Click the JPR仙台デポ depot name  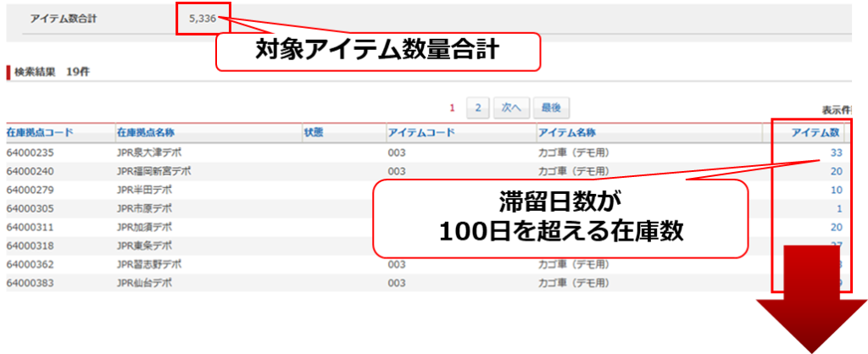[x=144, y=283]
